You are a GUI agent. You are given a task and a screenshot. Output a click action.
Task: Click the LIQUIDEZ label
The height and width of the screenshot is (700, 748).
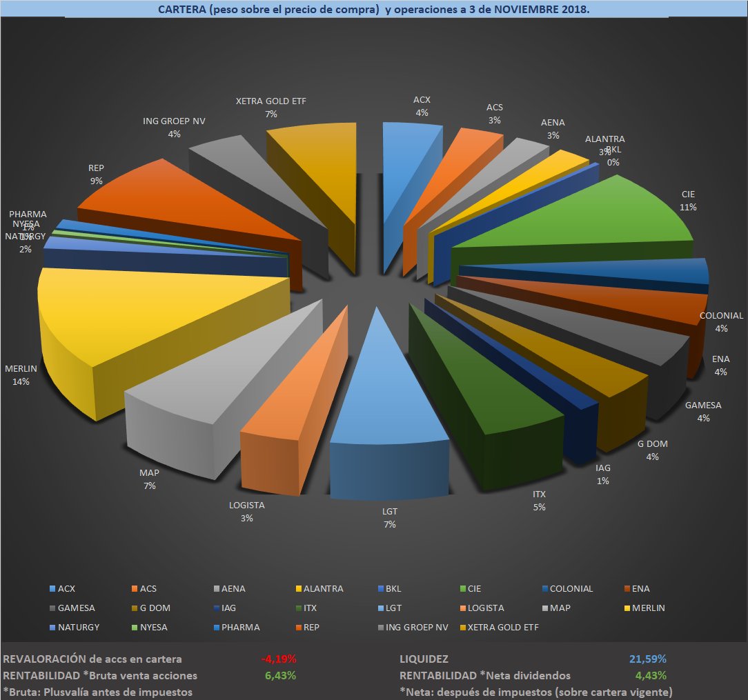pyautogui.click(x=424, y=659)
